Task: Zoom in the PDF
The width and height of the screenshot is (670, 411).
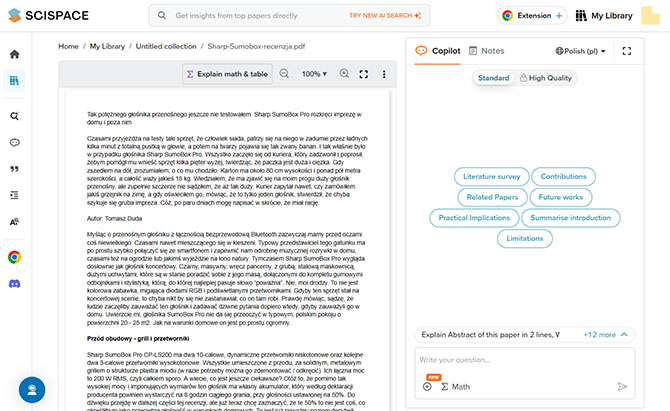Action: [344, 73]
